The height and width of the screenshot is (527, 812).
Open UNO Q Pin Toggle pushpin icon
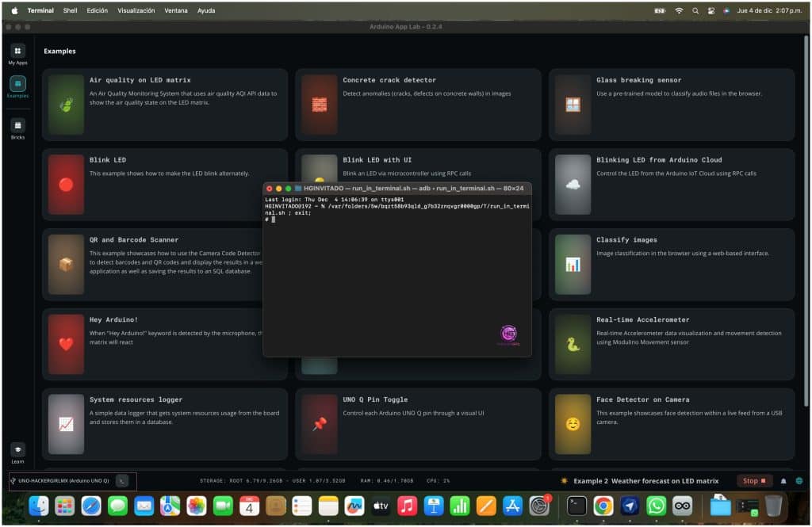click(319, 424)
